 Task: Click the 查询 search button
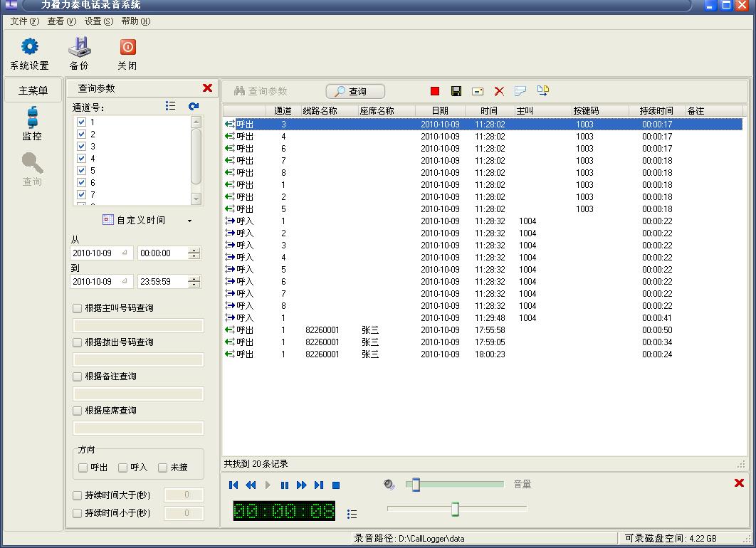(355, 92)
